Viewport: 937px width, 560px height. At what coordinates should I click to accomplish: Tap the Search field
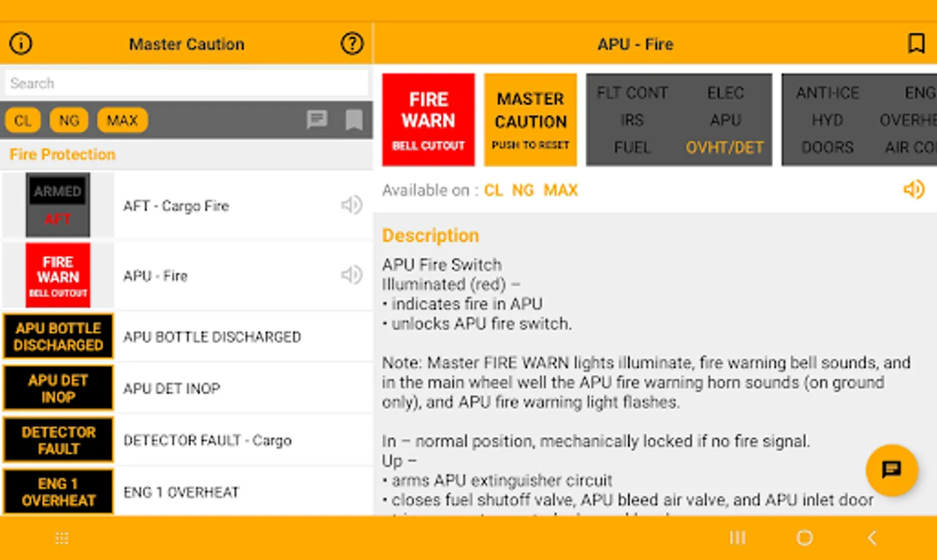coord(186,82)
